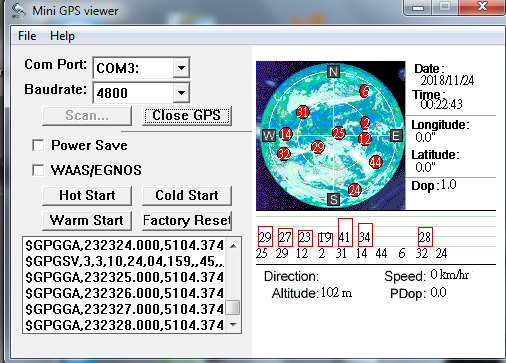Select satellite 6 marker on sky map
Viewport: 506px width, 363px height.
(x=364, y=91)
